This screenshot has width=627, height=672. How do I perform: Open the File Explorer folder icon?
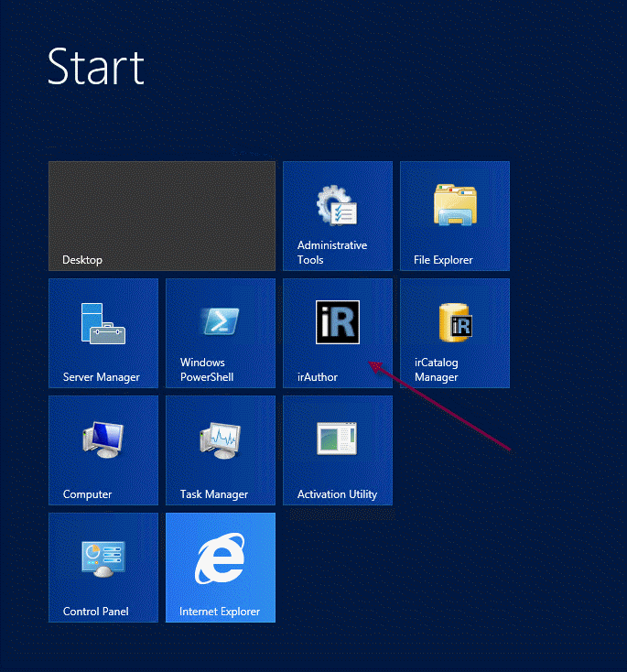[454, 205]
